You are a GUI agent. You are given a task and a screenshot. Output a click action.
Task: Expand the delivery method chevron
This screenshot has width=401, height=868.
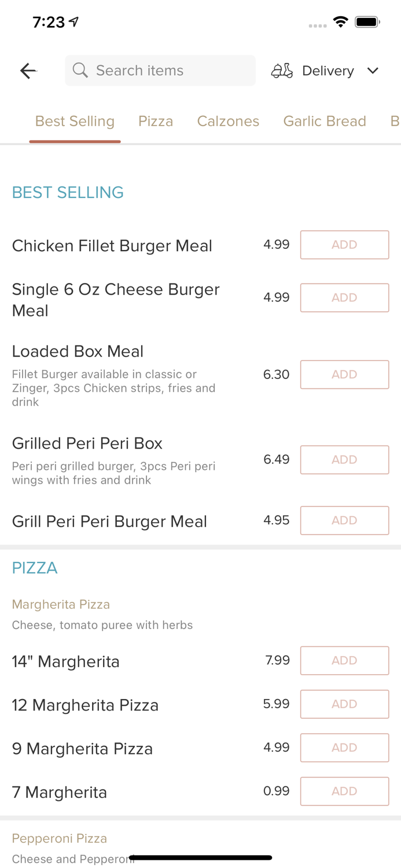coord(373,71)
